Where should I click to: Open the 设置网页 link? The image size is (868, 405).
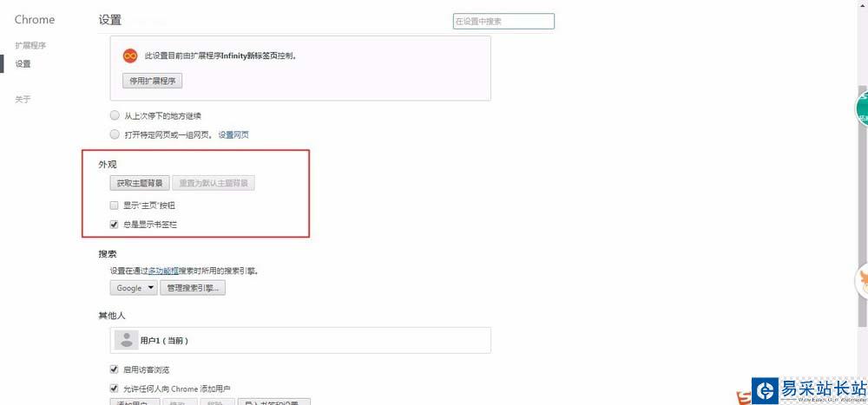233,134
